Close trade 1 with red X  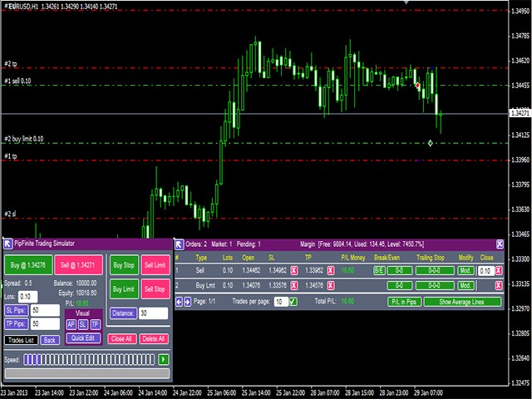coord(499,271)
